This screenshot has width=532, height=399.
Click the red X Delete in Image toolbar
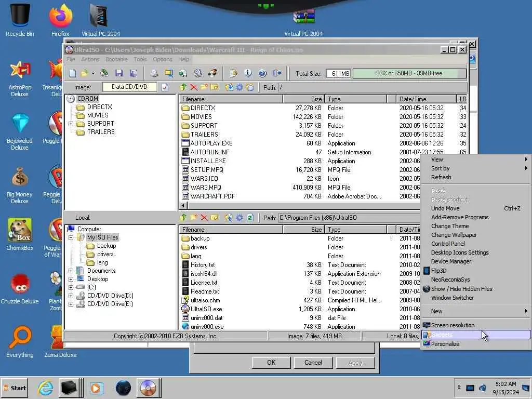pos(194,87)
